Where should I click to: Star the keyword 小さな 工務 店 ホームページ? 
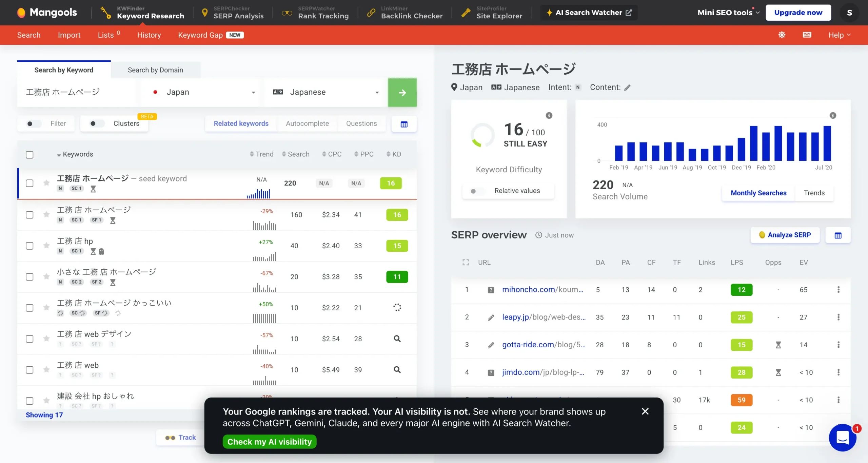(x=46, y=276)
